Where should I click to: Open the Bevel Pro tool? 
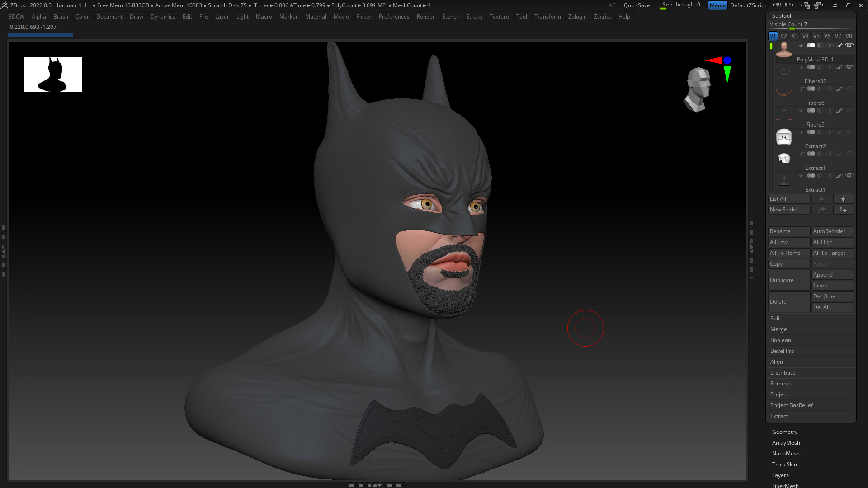(811, 351)
